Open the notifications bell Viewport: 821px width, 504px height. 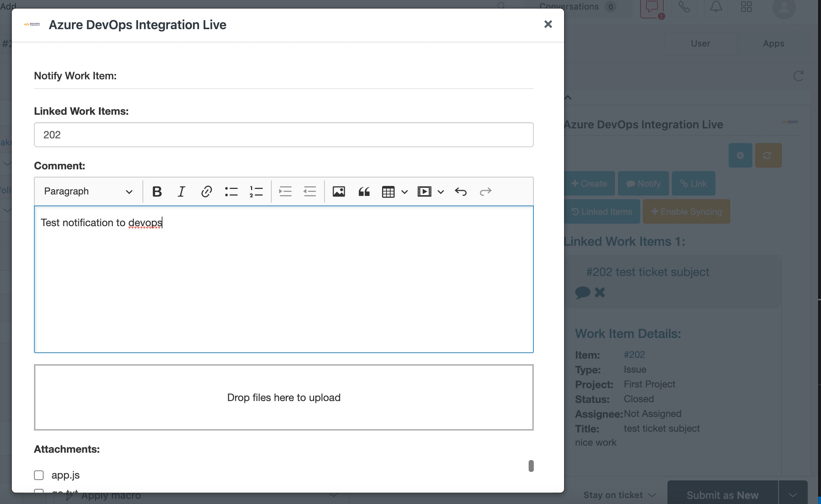pos(716,7)
